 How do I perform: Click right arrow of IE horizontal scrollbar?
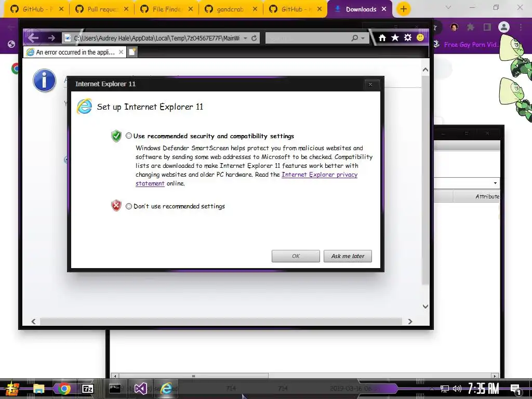pos(410,321)
